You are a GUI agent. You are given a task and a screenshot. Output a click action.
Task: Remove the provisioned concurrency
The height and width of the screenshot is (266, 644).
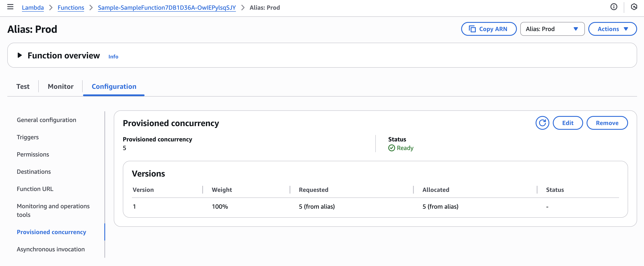pyautogui.click(x=607, y=123)
